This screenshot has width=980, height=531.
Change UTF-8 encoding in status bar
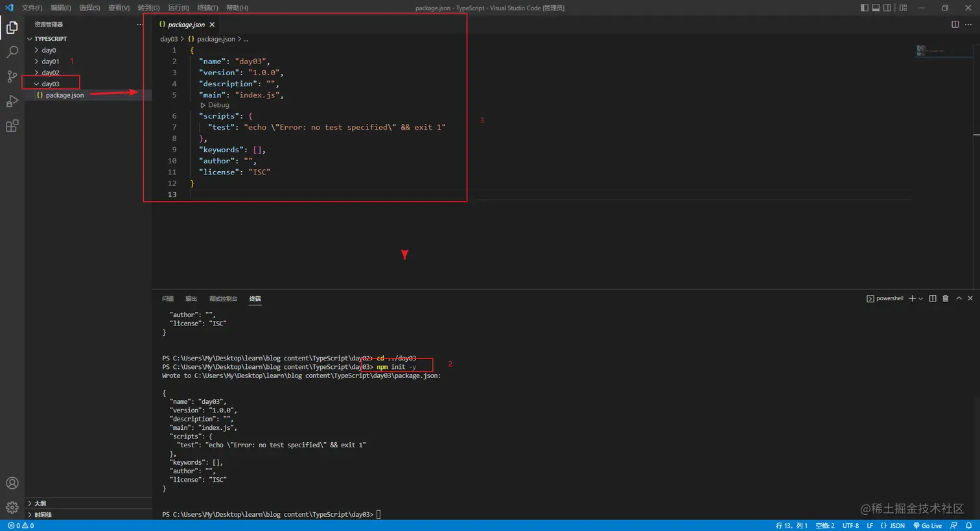[x=850, y=526]
